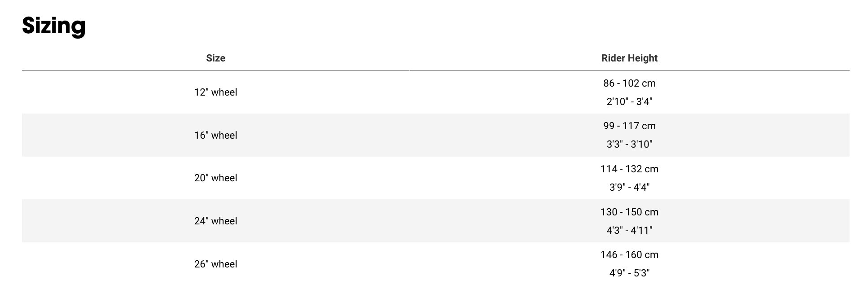The image size is (868, 289).
Task: Click the 86 - 102 cm height text
Action: click(629, 83)
